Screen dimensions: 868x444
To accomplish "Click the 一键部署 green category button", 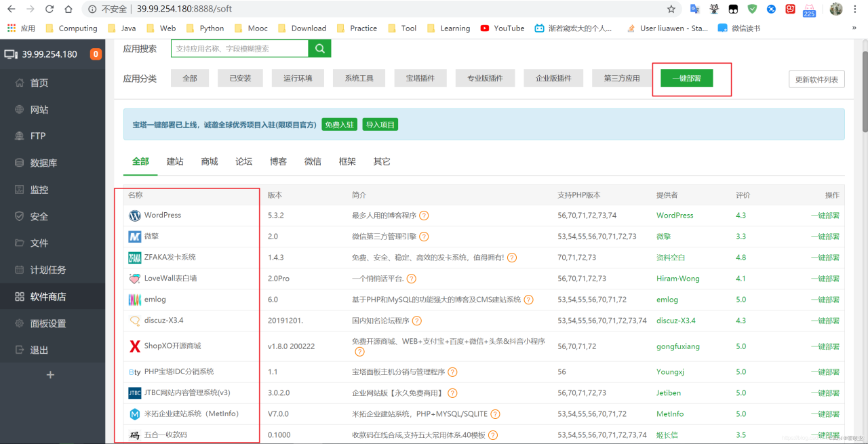I will pyautogui.click(x=686, y=79).
